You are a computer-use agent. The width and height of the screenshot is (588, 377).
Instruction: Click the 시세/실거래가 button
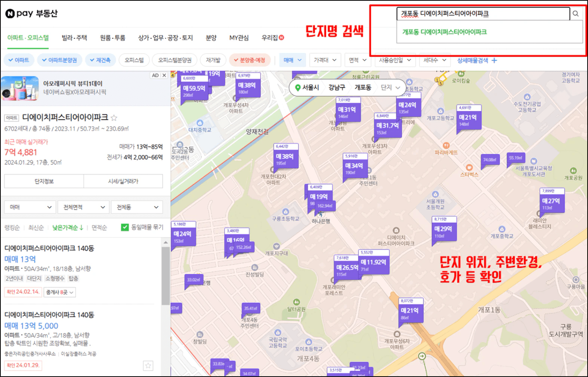[123, 181]
